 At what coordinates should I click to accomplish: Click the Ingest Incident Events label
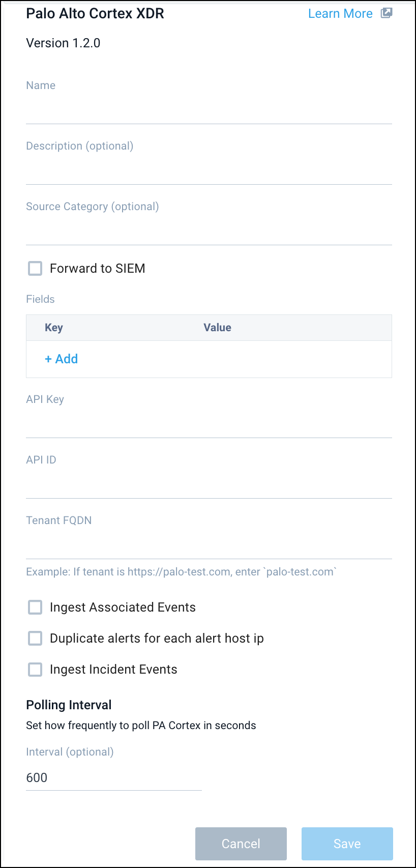pos(113,670)
